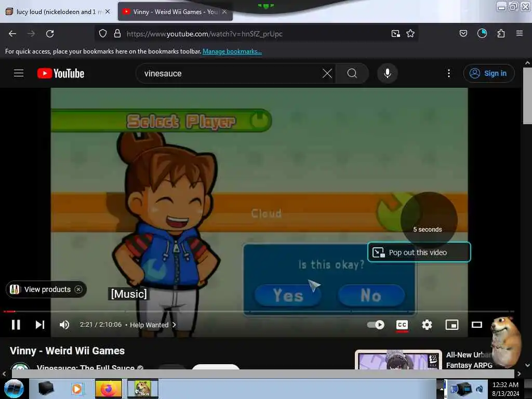This screenshot has width=532, height=399.
Task: Open the Firefox application menu
Action: coord(520,33)
